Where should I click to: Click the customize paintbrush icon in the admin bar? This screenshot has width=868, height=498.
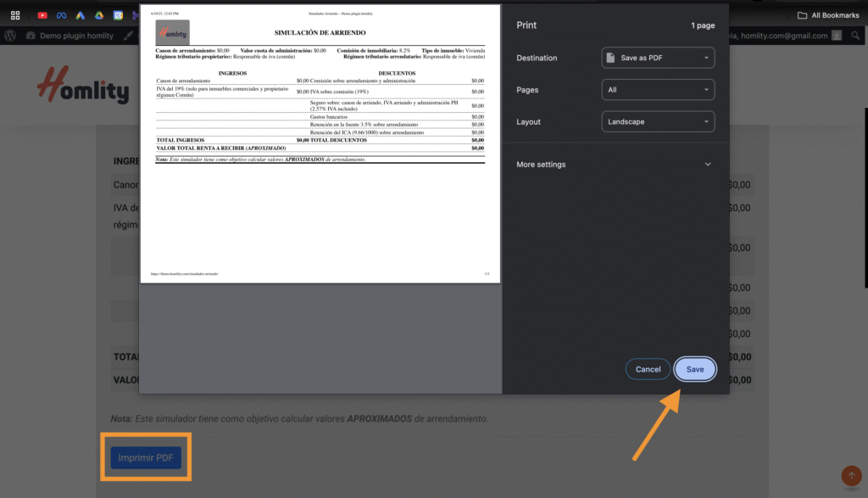(x=129, y=36)
